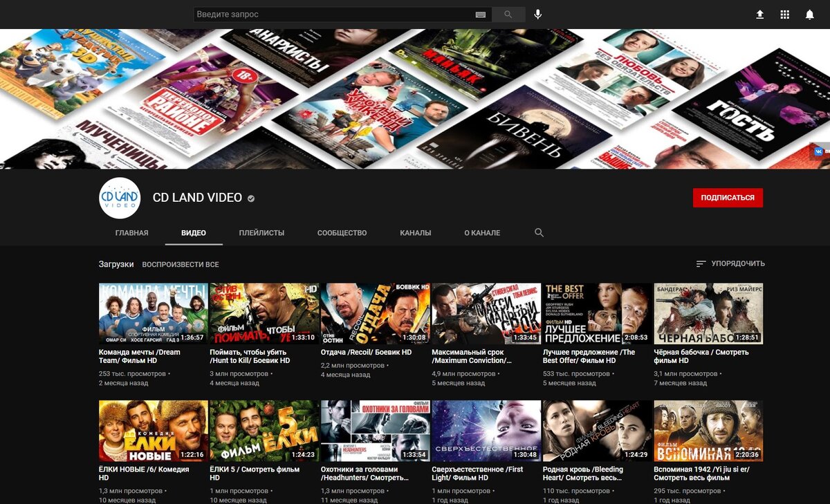Open the ГЛАВНАЯ tab
This screenshot has width=830, height=504.
pyautogui.click(x=131, y=233)
